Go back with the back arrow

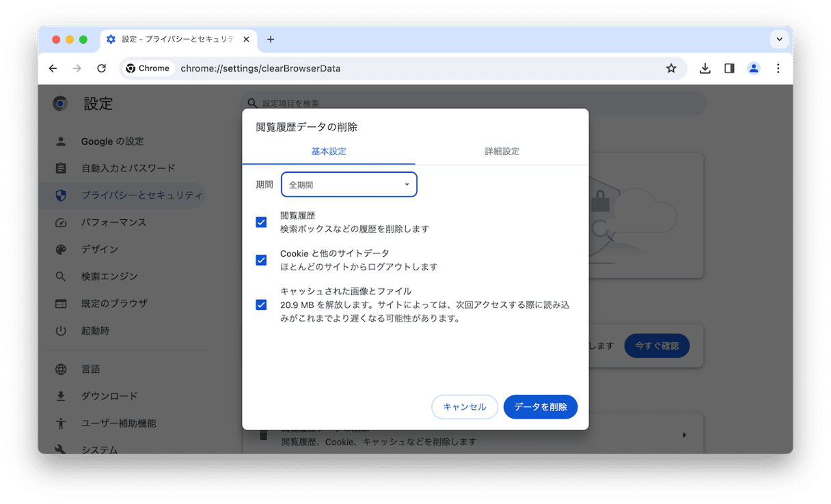pyautogui.click(x=53, y=68)
